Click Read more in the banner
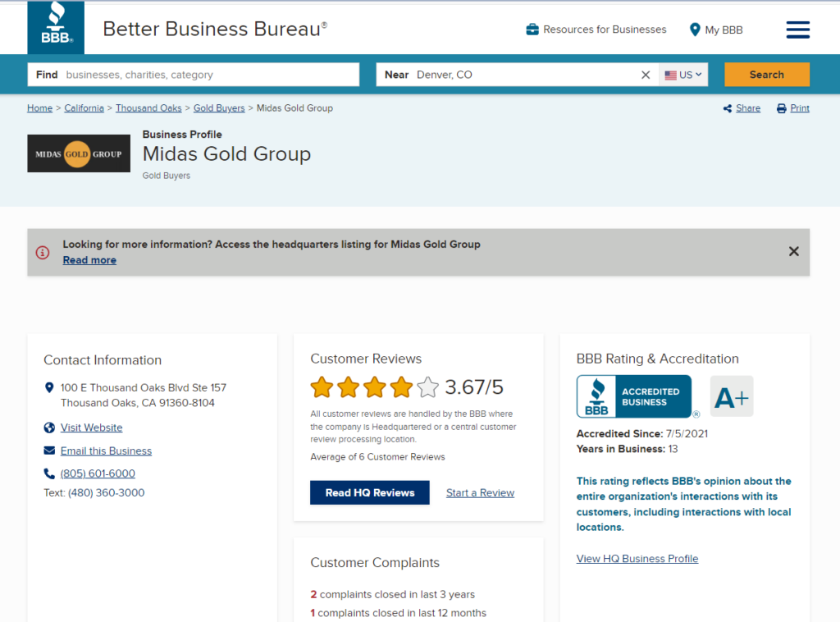Screen dimensions: 840x622 point(89,260)
